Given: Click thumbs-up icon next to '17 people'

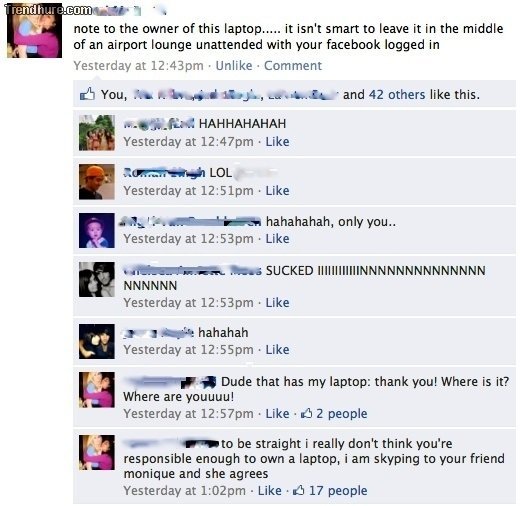Looking at the screenshot, I should click(x=299, y=490).
